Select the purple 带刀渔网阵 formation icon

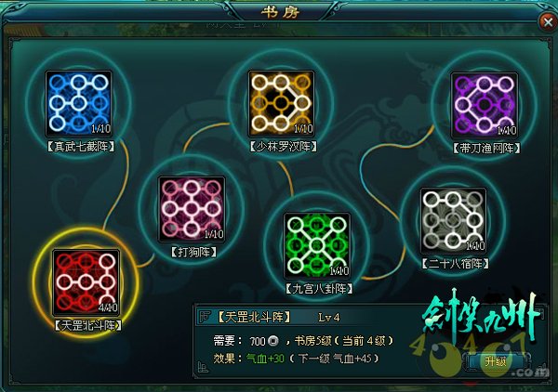pos(485,105)
